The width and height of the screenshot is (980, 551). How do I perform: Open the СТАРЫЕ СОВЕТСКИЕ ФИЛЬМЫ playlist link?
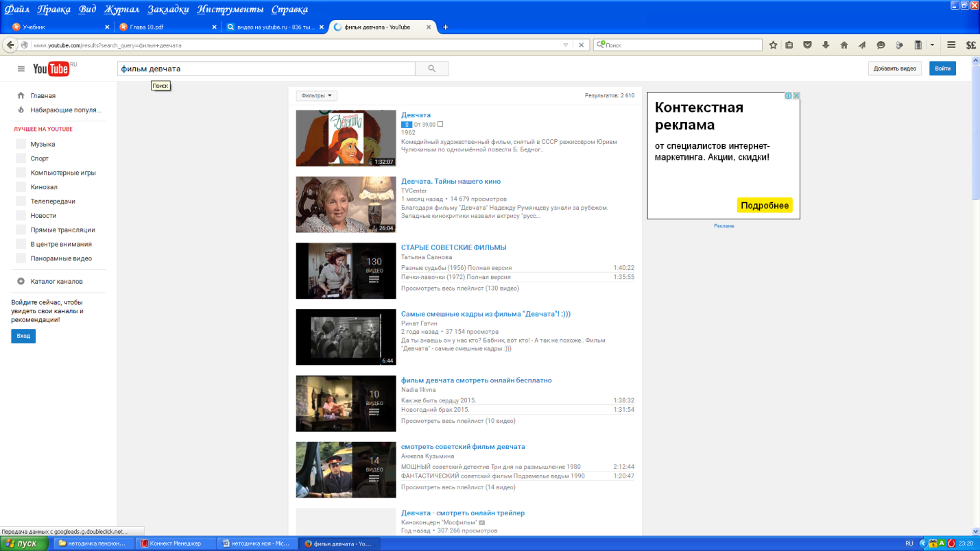click(453, 247)
